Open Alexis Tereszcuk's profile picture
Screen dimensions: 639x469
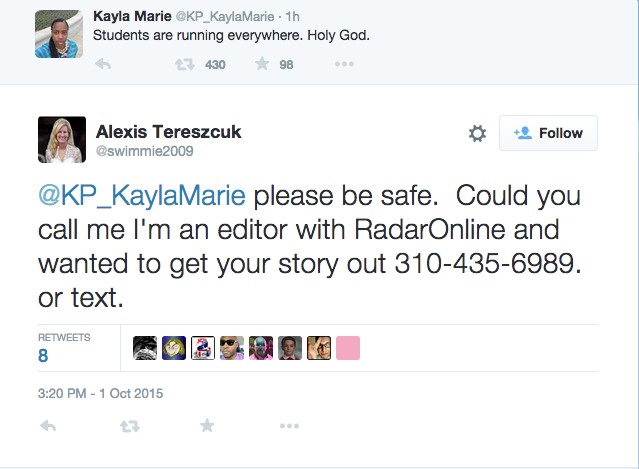coord(62,139)
